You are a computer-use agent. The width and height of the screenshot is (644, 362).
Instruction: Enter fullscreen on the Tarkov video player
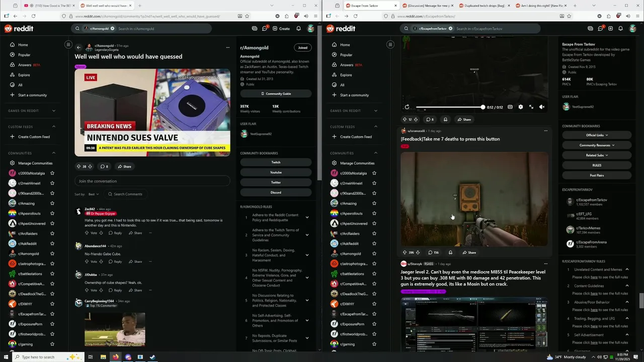[x=531, y=107]
